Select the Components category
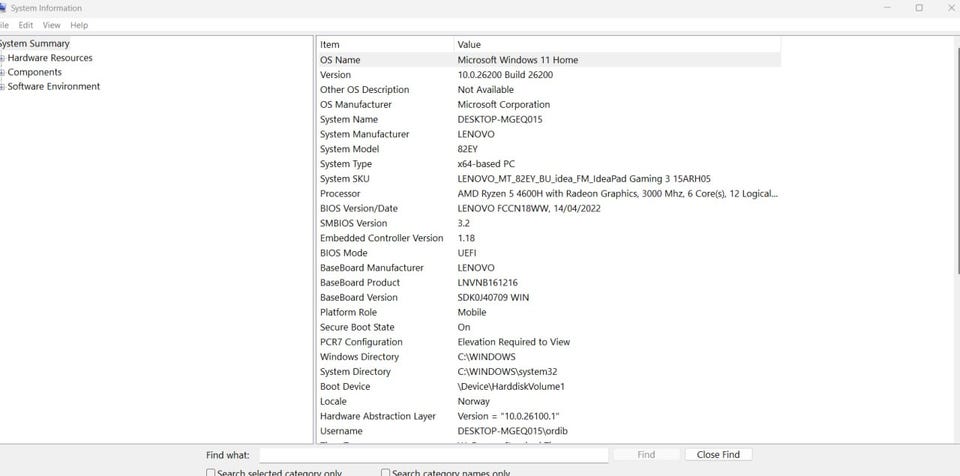The width and height of the screenshot is (960, 476). 35,72
